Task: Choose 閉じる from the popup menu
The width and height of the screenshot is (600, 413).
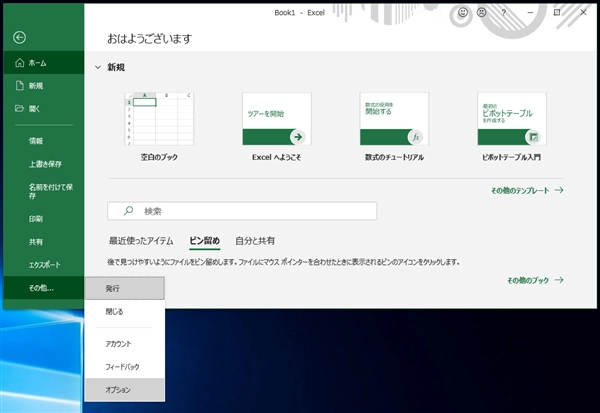Action: (x=125, y=312)
